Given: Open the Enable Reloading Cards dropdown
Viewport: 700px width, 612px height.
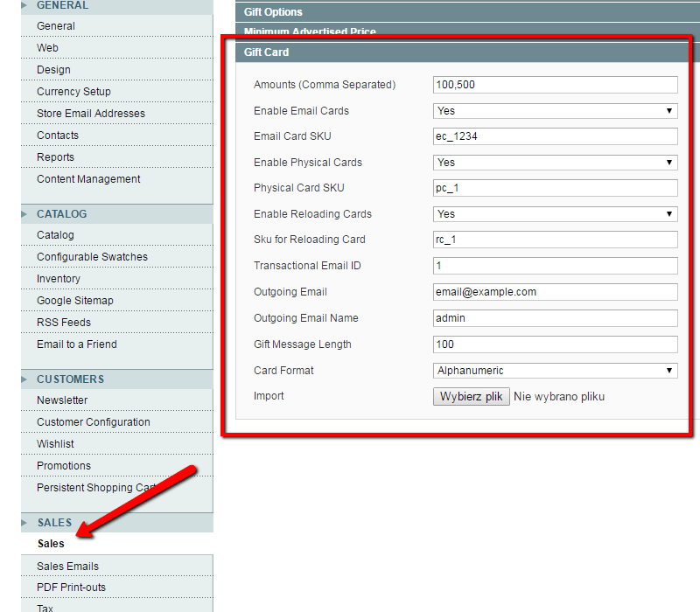Looking at the screenshot, I should coord(555,214).
